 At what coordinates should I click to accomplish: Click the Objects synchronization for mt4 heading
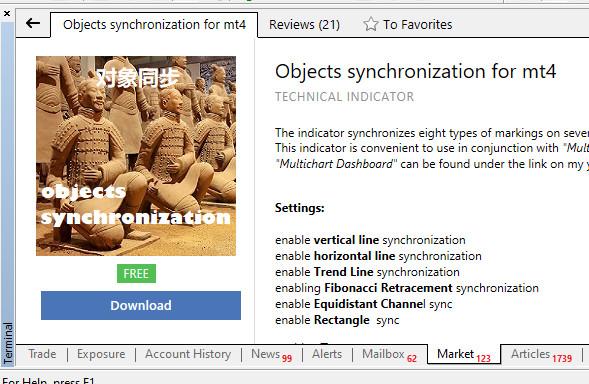415,71
